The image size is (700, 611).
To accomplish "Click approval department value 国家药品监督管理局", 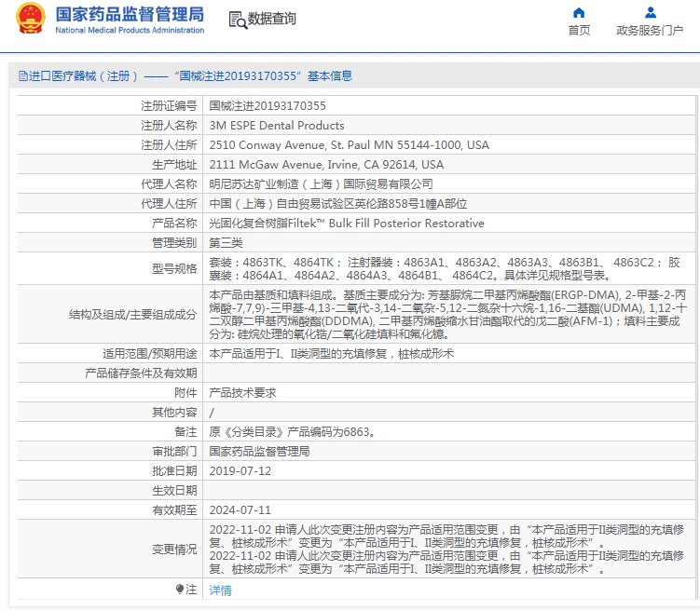I will tap(259, 452).
